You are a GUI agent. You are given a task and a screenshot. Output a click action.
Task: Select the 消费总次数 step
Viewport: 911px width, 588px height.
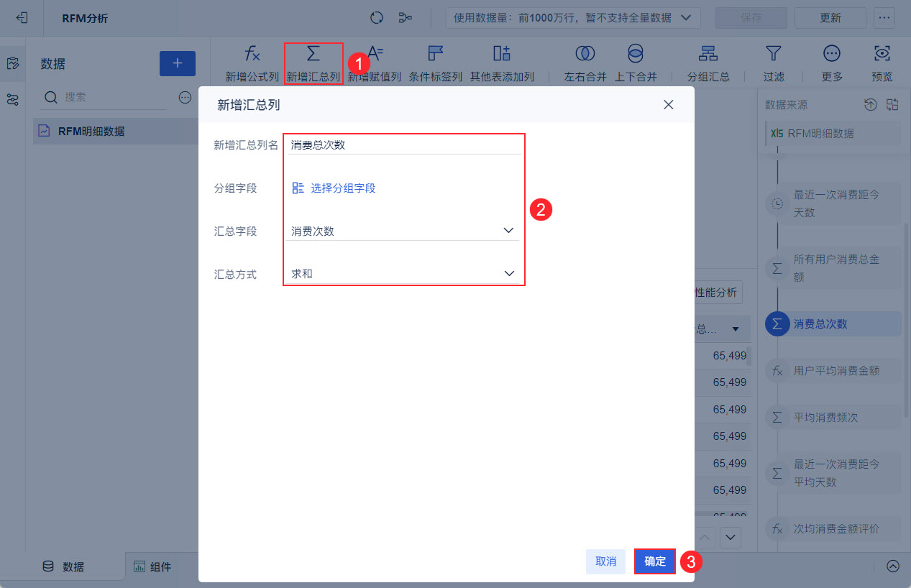pos(834,324)
